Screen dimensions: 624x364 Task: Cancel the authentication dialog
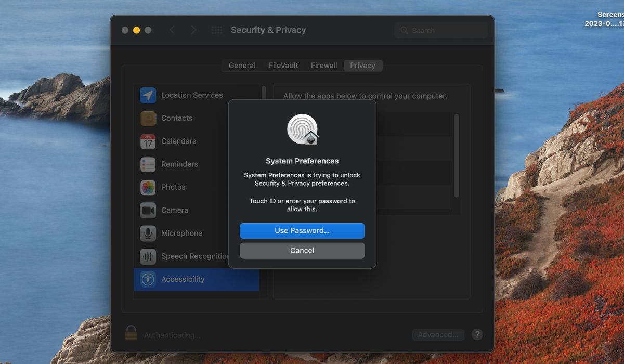pos(302,250)
